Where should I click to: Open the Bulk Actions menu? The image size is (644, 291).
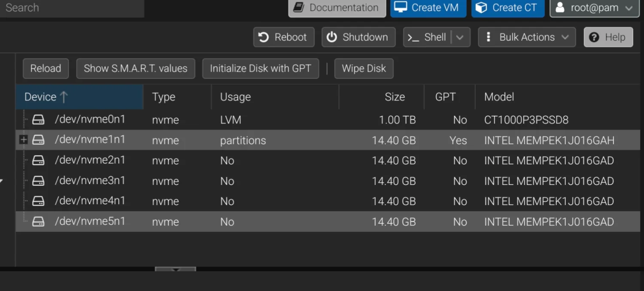coord(527,37)
